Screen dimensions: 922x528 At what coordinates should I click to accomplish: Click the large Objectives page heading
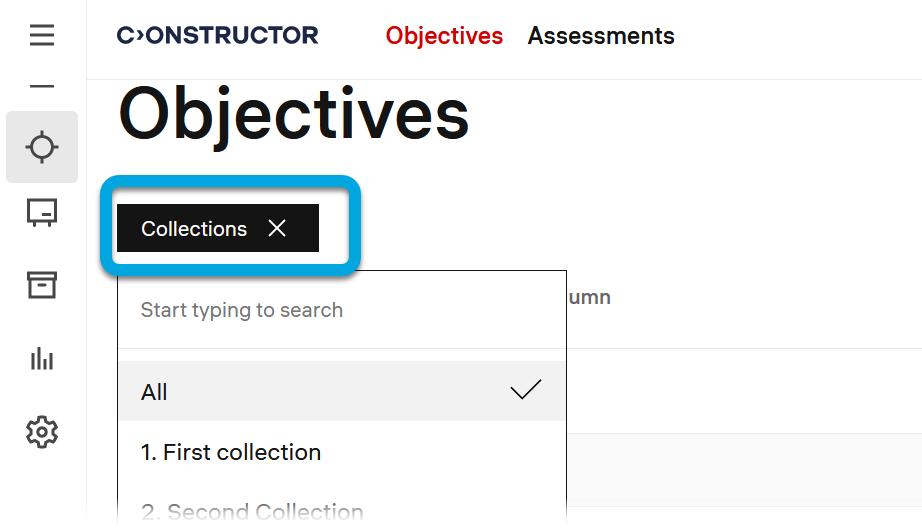(293, 113)
